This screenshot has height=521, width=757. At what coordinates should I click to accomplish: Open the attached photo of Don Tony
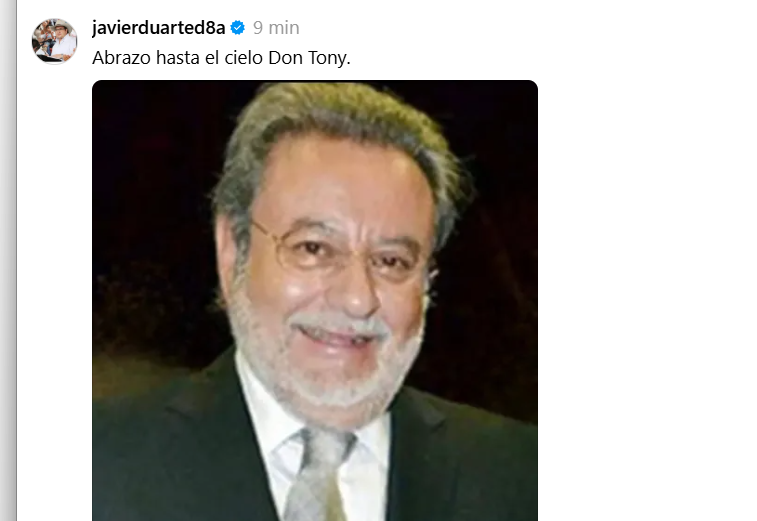coord(315,300)
